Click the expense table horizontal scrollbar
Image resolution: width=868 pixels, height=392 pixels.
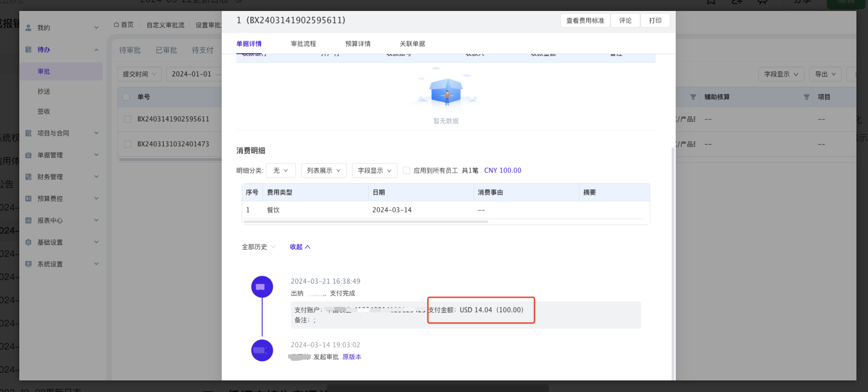(366, 222)
